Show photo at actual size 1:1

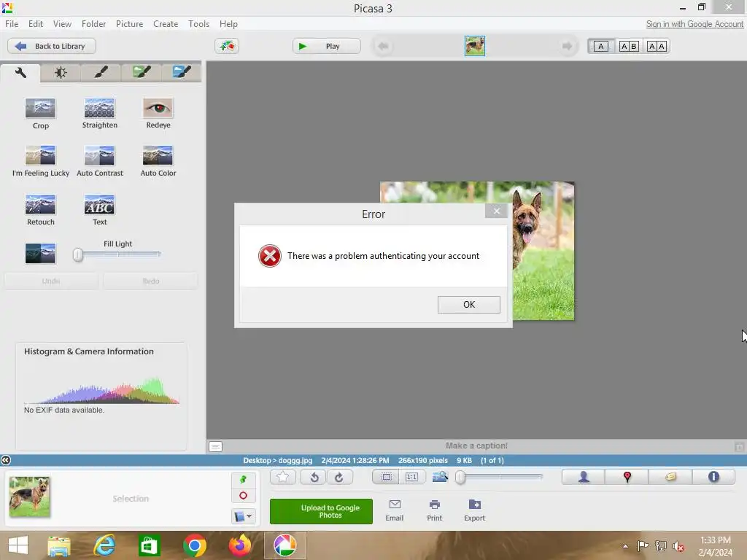click(x=411, y=477)
